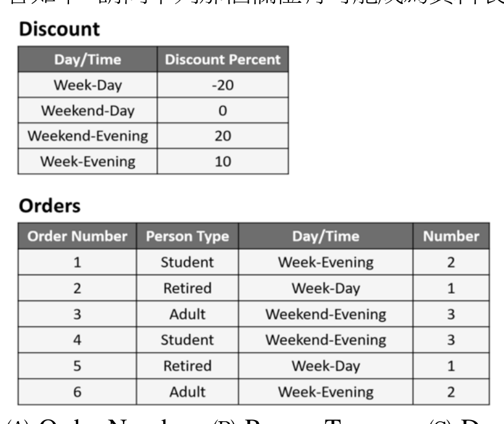Select Student cell in order 1 row
504x424 pixels.
point(187,262)
